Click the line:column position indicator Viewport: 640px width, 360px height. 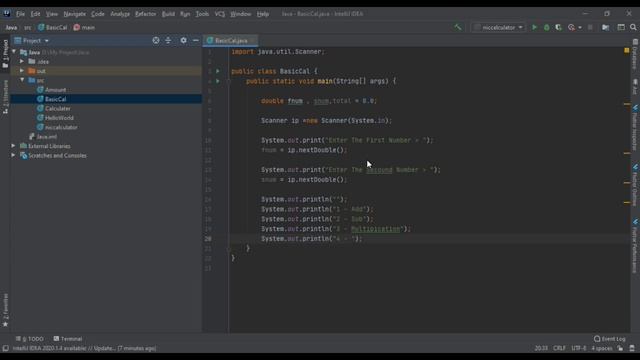coord(541,348)
